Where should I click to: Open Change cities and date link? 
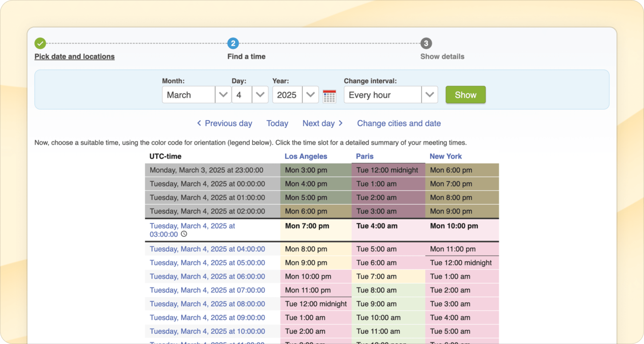coord(399,123)
